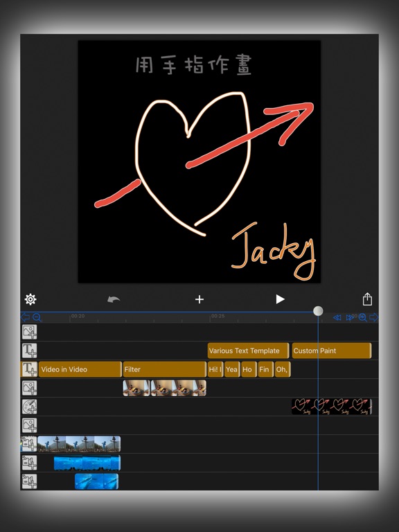Zoom out the timeline with magnifier minus
This screenshot has width=399, height=532.
(37, 317)
